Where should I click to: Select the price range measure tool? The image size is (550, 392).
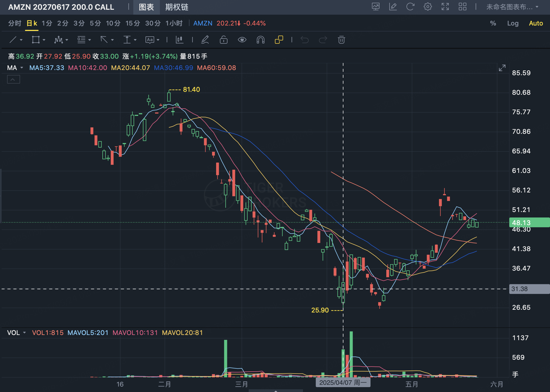click(127, 40)
